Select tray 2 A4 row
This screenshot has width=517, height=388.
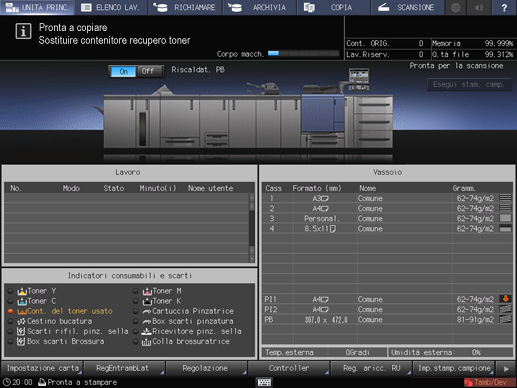click(x=387, y=208)
